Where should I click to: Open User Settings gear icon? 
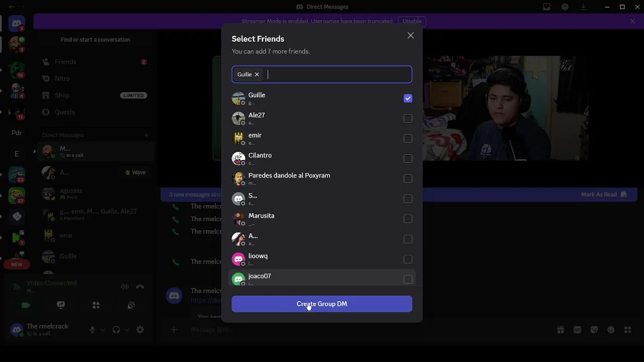[x=140, y=330]
